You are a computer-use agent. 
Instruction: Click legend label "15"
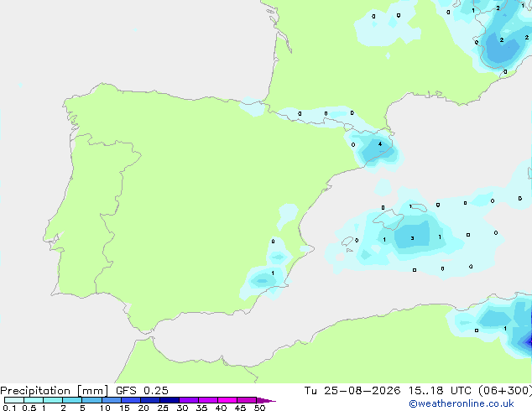124,408
